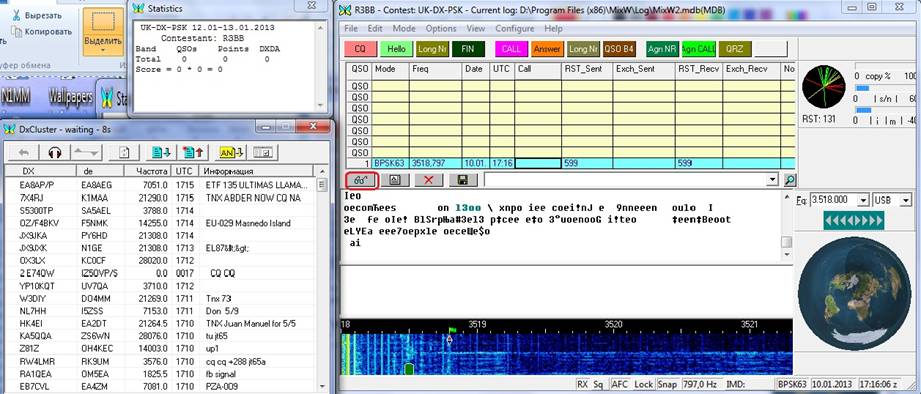This screenshot has width=921, height=394.
Task: Click Копировать copy button
Action: click(x=42, y=32)
